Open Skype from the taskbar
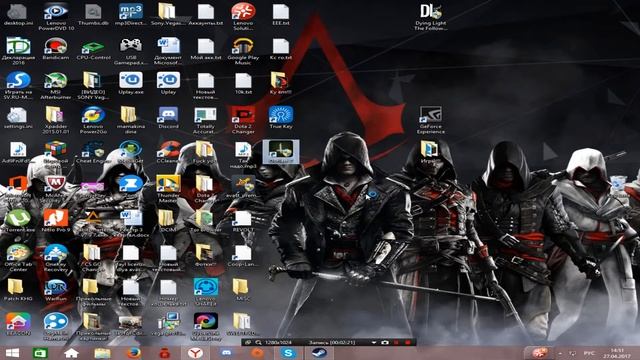Image resolution: width=640 pixels, height=360 pixels. pyautogui.click(x=288, y=353)
